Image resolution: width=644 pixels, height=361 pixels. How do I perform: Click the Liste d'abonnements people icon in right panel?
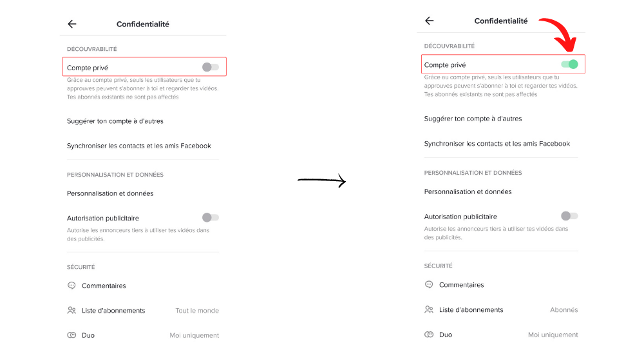click(429, 309)
